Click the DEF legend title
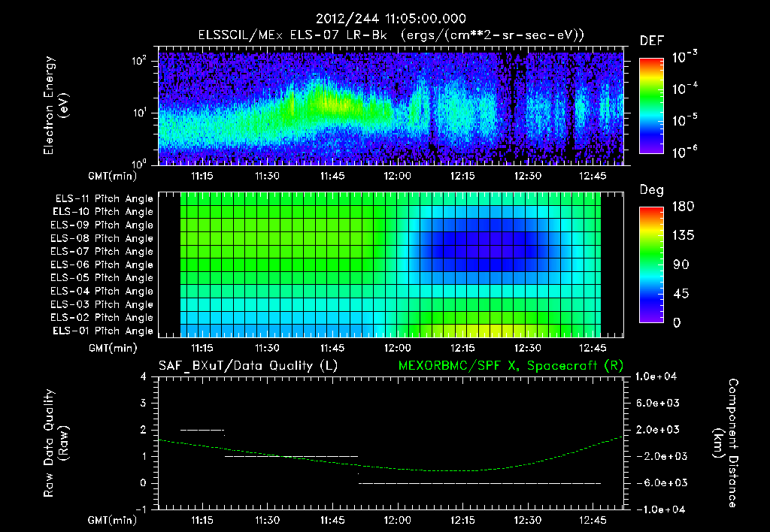Image resolution: width=770 pixels, height=532 pixels. [x=652, y=41]
